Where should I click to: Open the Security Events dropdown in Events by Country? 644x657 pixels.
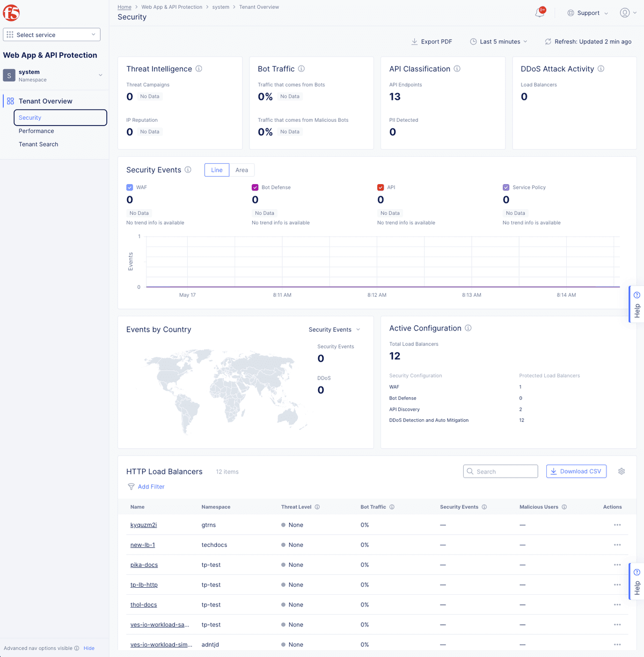(x=334, y=329)
